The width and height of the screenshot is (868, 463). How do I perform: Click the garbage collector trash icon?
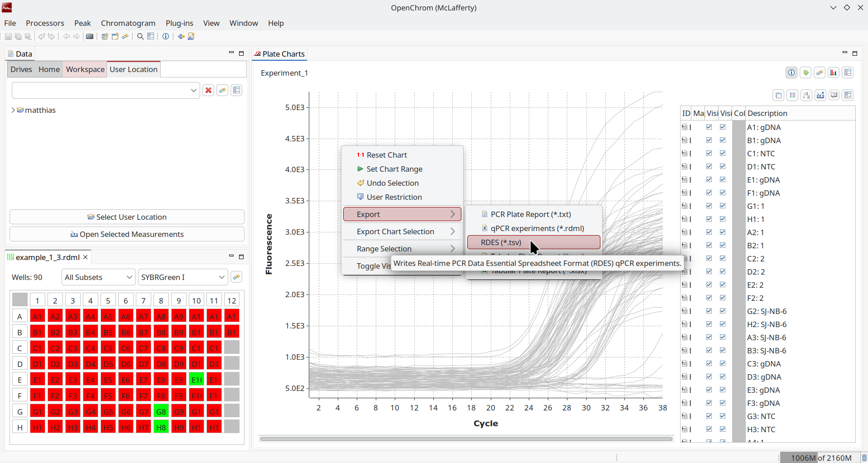click(863, 458)
